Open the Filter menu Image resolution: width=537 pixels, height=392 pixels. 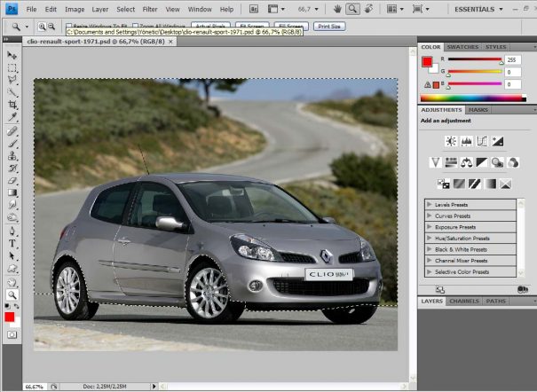150,9
